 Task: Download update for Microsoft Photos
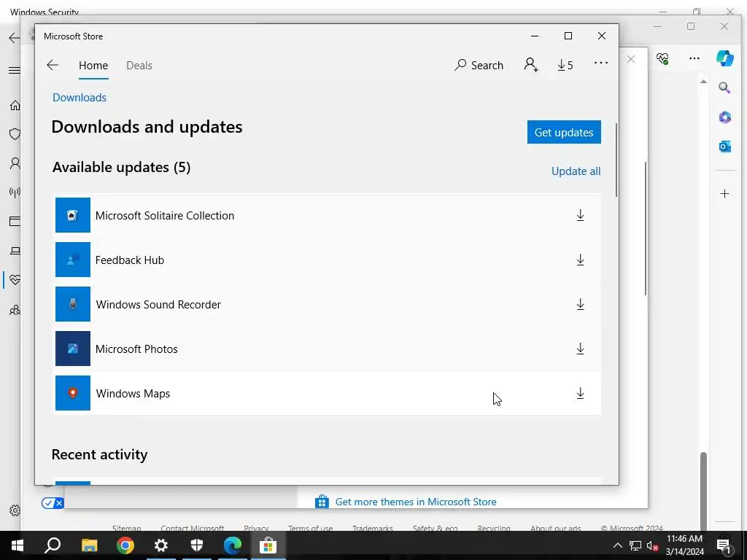click(580, 349)
